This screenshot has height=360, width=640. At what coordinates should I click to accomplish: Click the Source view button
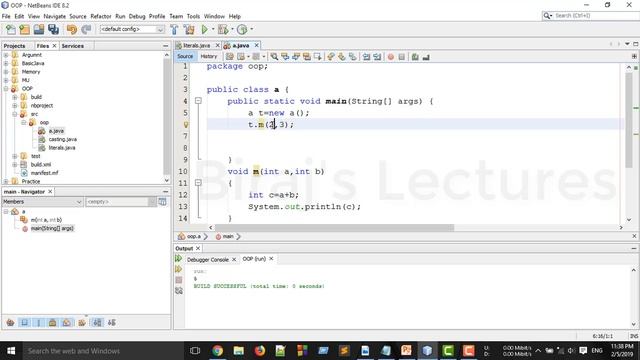tap(185, 56)
